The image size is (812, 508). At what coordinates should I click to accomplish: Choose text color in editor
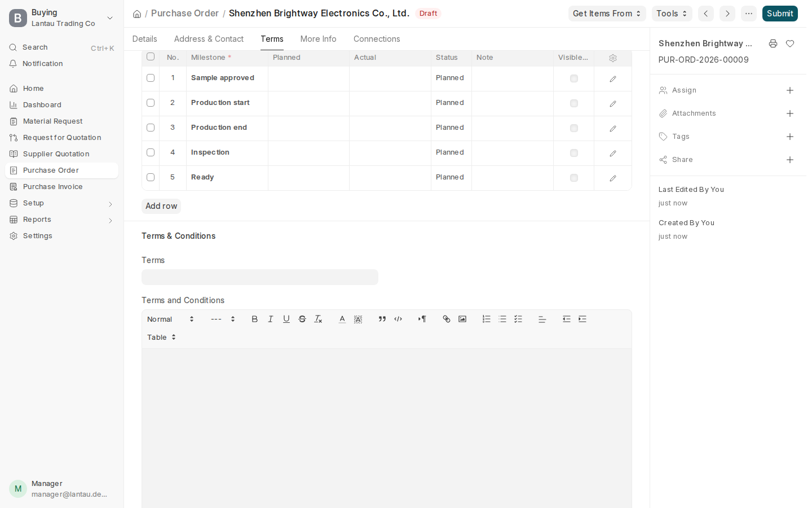342,319
